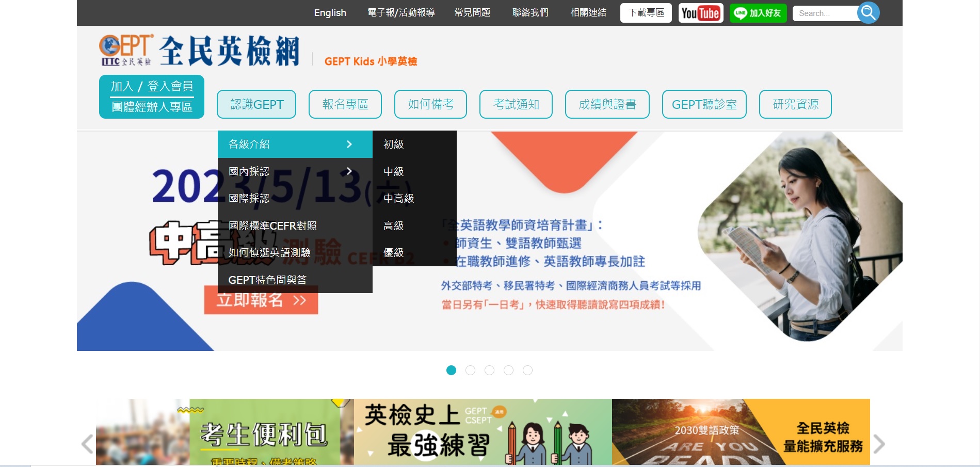Viewport: 980px width, 467px height.
Task: Choose 中級 in submenu
Action: (x=414, y=171)
